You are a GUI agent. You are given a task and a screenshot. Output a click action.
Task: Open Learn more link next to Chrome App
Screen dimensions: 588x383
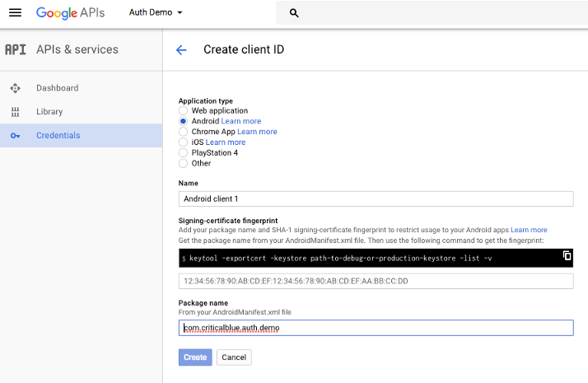[x=257, y=132]
